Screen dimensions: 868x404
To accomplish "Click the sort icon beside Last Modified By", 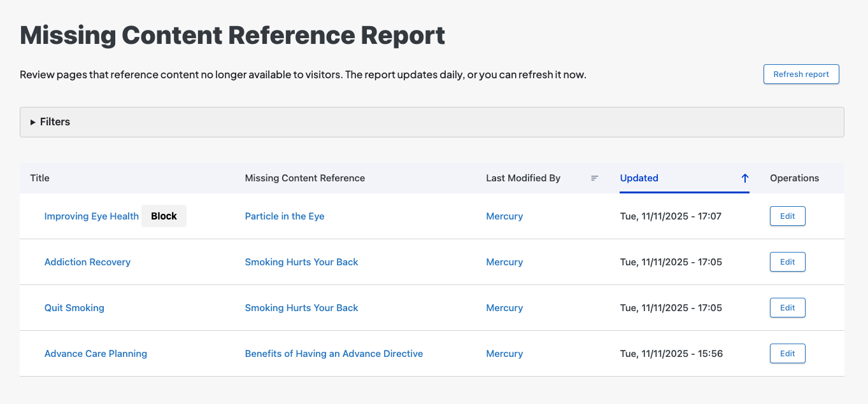I will 594,178.
